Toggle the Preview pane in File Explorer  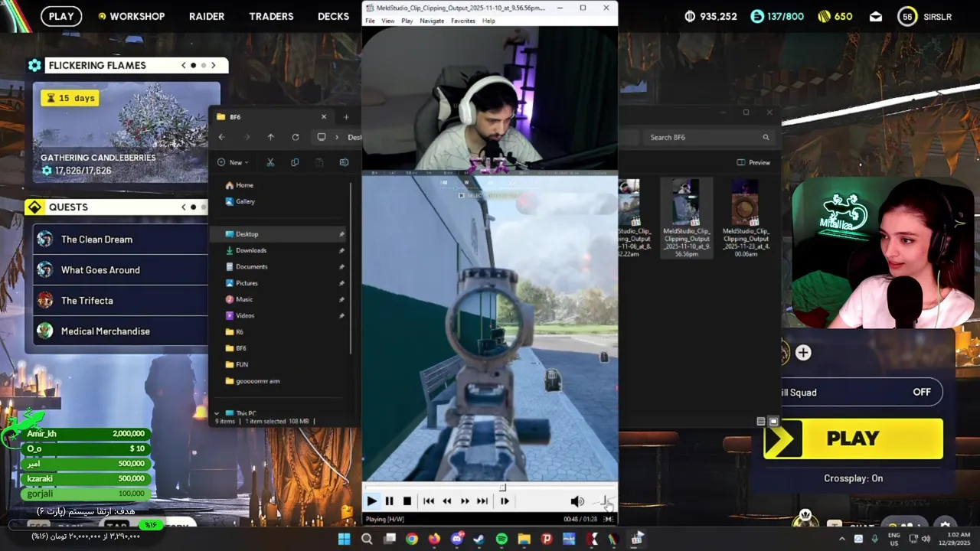(753, 162)
